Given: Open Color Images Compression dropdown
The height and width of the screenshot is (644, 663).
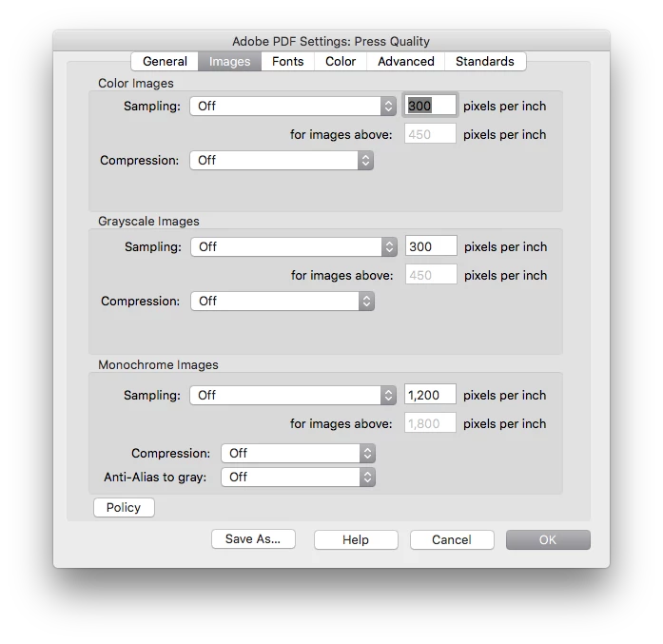Looking at the screenshot, I should [x=282, y=160].
